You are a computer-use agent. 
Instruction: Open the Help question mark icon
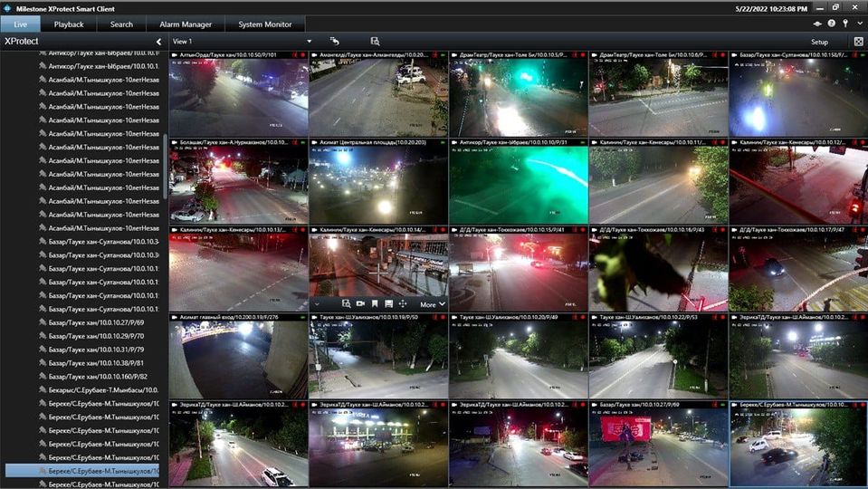(x=831, y=24)
